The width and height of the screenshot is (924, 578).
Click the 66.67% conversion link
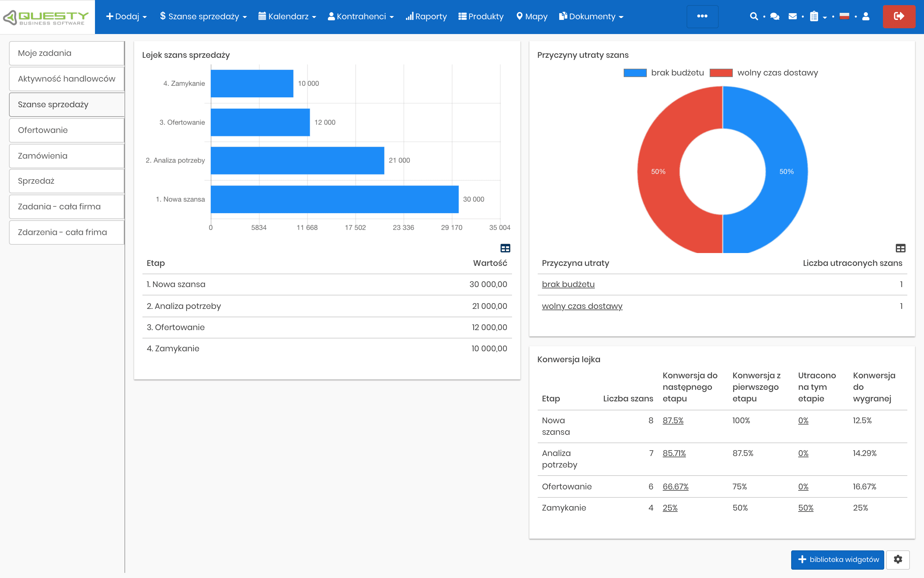(x=675, y=486)
